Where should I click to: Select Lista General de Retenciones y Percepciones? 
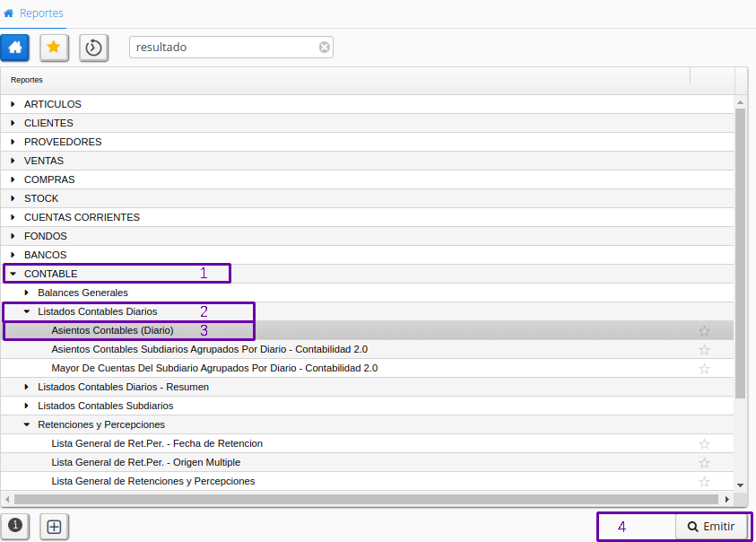153,481
